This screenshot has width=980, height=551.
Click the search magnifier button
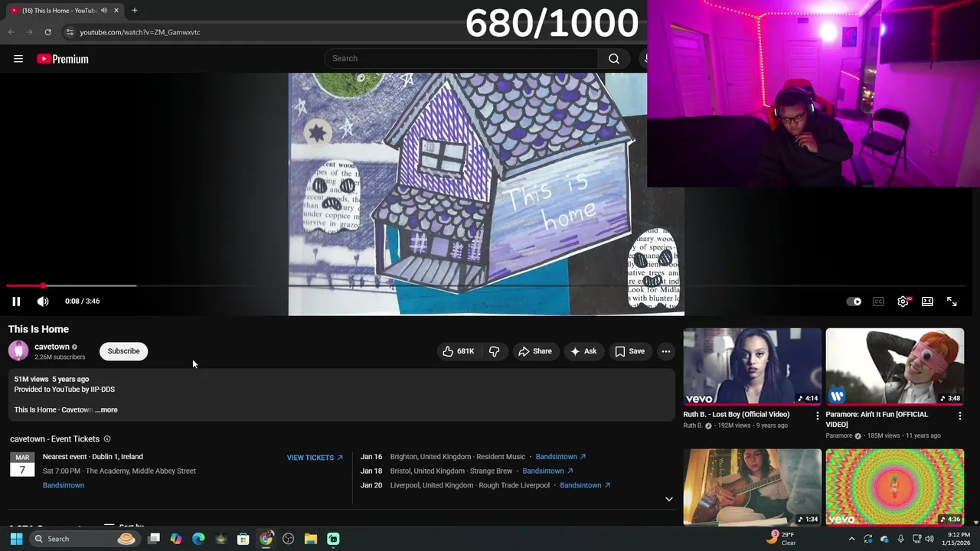coord(614,59)
